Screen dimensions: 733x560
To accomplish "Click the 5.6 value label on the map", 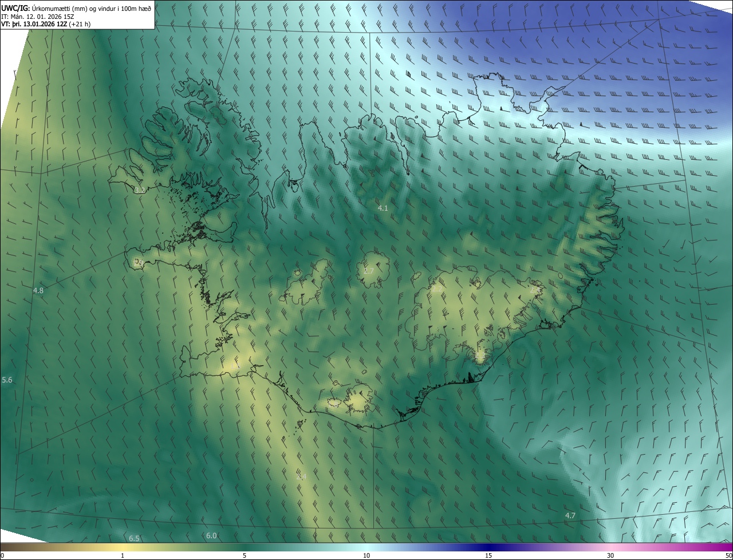I will coord(7,380).
